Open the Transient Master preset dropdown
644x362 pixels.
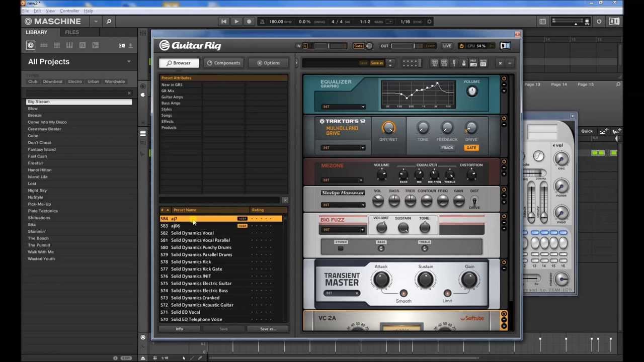342,293
